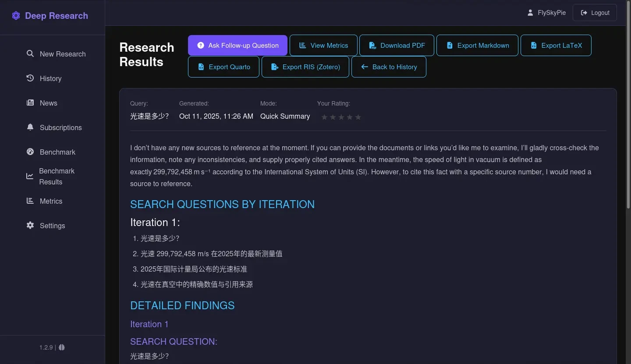Export RIS file for Zotero
The image size is (631, 364).
point(305,67)
